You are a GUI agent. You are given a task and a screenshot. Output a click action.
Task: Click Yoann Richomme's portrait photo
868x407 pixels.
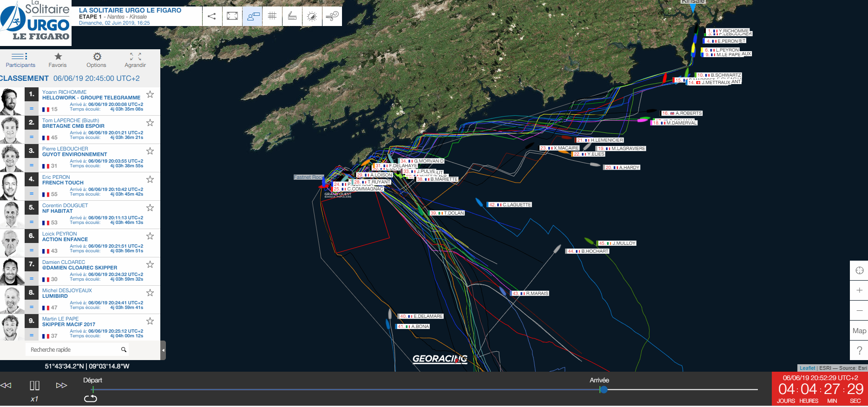click(x=12, y=101)
